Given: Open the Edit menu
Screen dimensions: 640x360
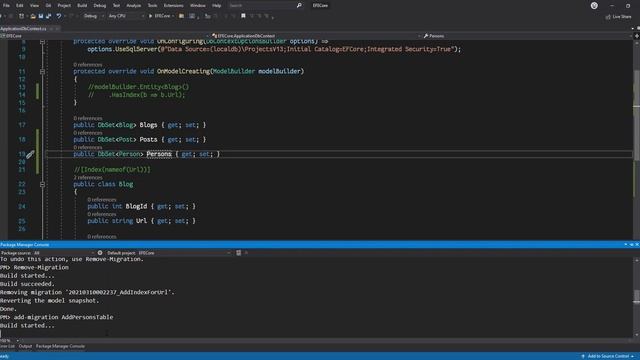Looking at the screenshot, I should [20, 6].
